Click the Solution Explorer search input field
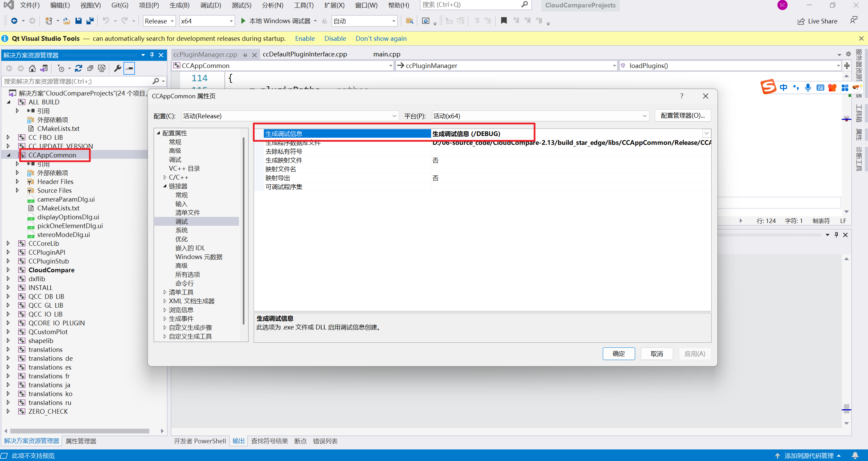Image resolution: width=868 pixels, height=461 pixels. pyautogui.click(x=78, y=81)
